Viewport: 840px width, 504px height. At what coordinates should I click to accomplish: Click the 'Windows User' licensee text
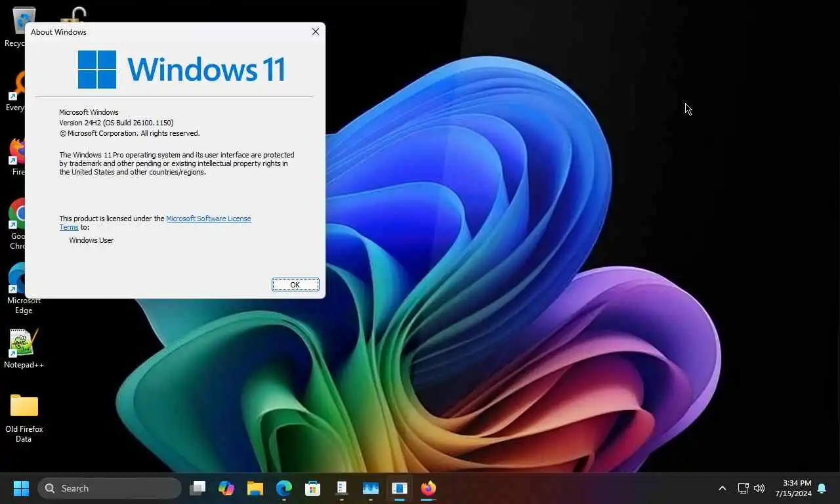tap(91, 240)
